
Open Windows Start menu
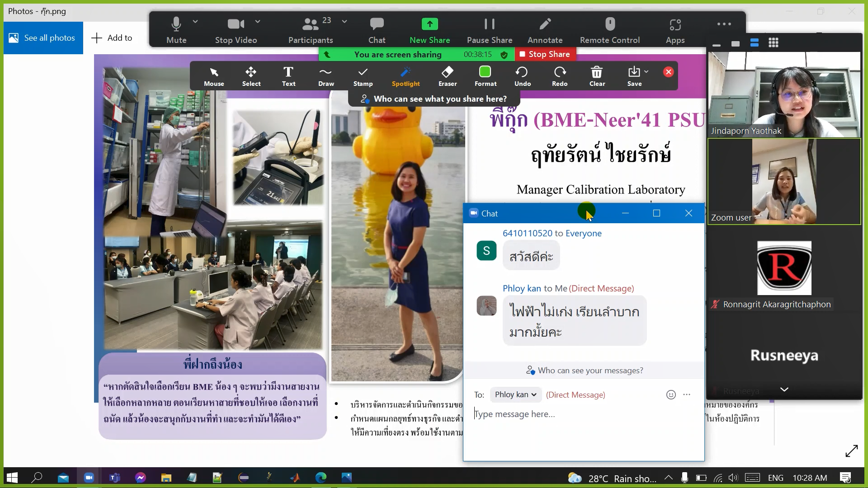click(x=12, y=477)
